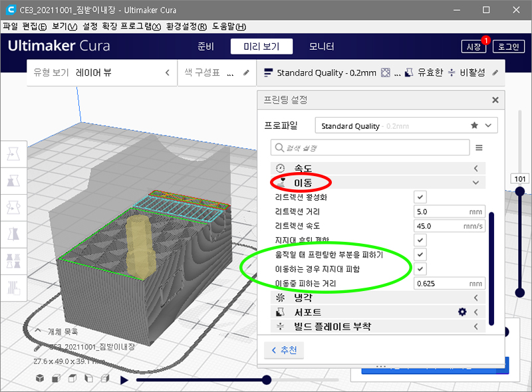Expand the 서포트 settings category
Viewport: 532px width, 392px height.
(x=378, y=312)
